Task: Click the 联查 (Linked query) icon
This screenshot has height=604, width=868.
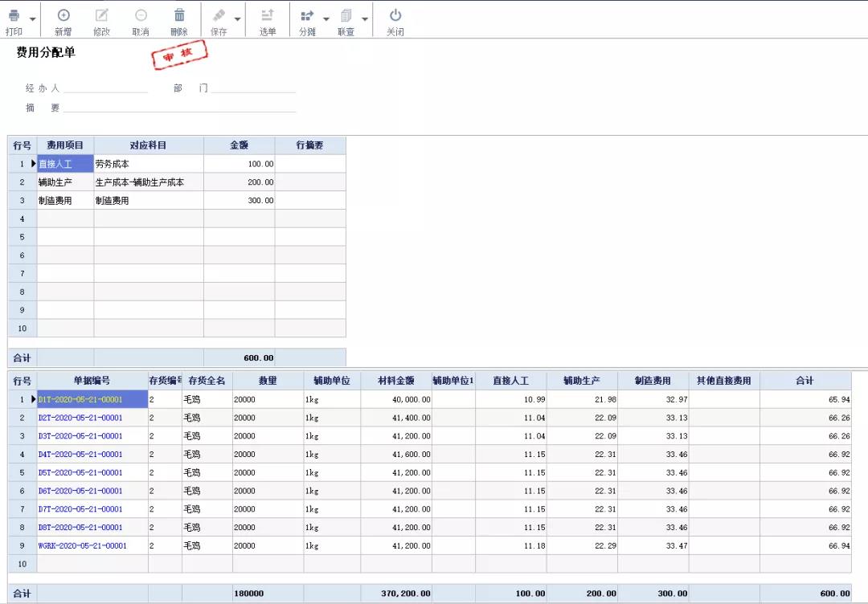Action: (x=346, y=16)
